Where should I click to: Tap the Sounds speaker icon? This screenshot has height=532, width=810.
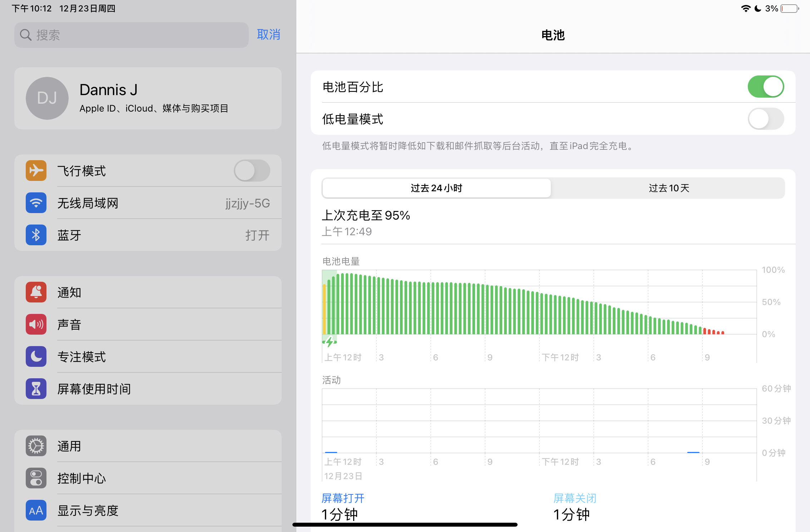36,324
